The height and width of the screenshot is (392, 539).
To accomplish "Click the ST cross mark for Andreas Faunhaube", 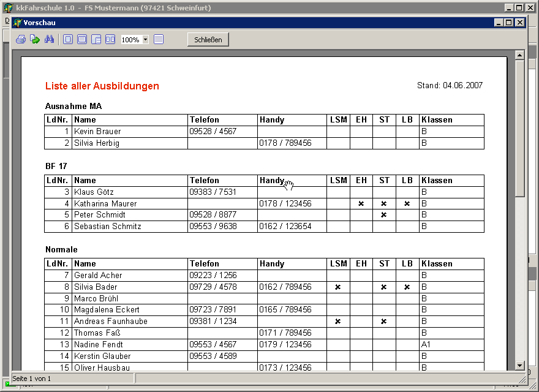I will pos(384,322).
